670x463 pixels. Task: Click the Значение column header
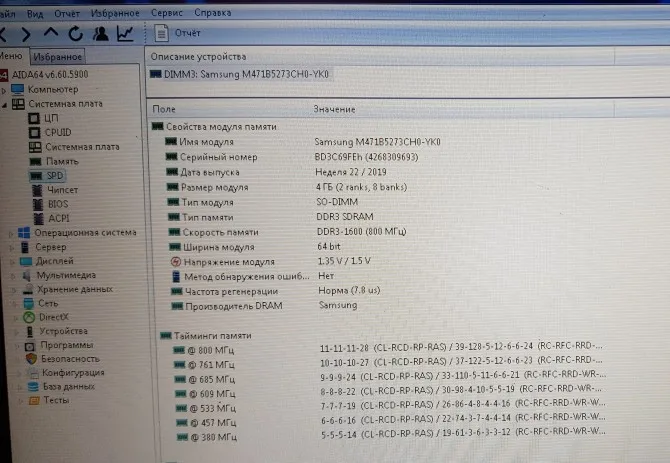click(x=334, y=109)
